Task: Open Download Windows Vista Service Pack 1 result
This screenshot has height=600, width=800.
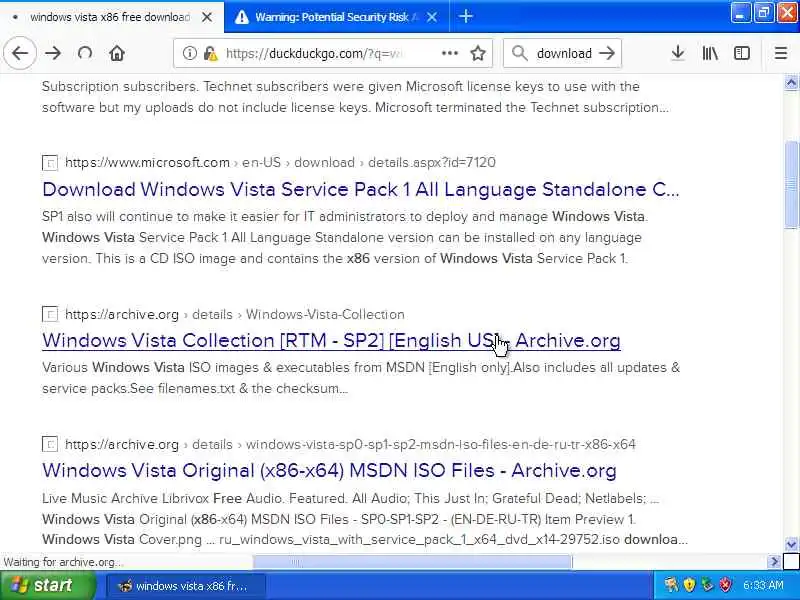Action: (361, 189)
